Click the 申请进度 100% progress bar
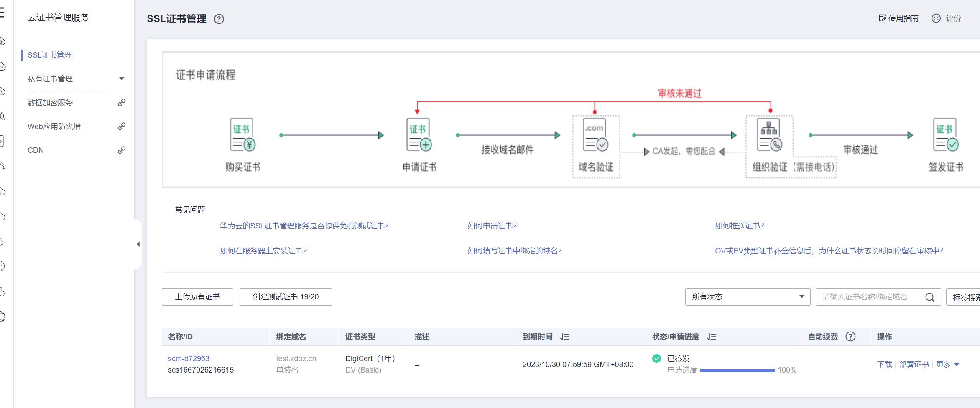 (x=738, y=370)
